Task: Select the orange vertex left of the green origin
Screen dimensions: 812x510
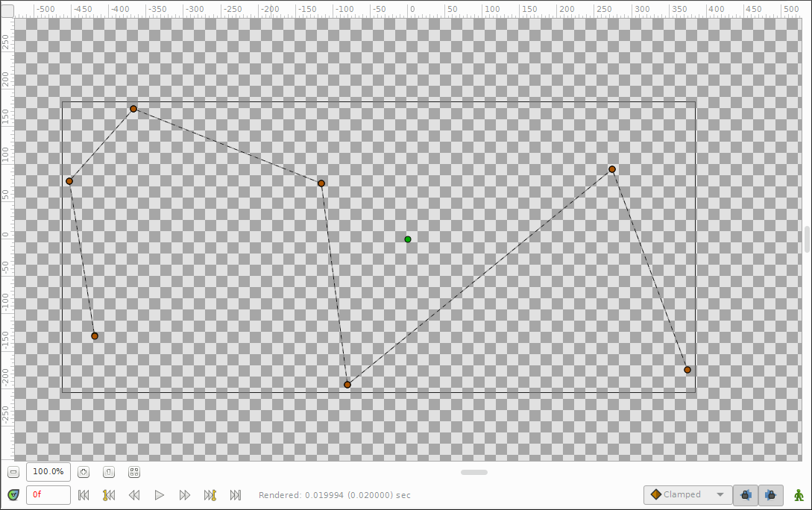Action: [321, 183]
